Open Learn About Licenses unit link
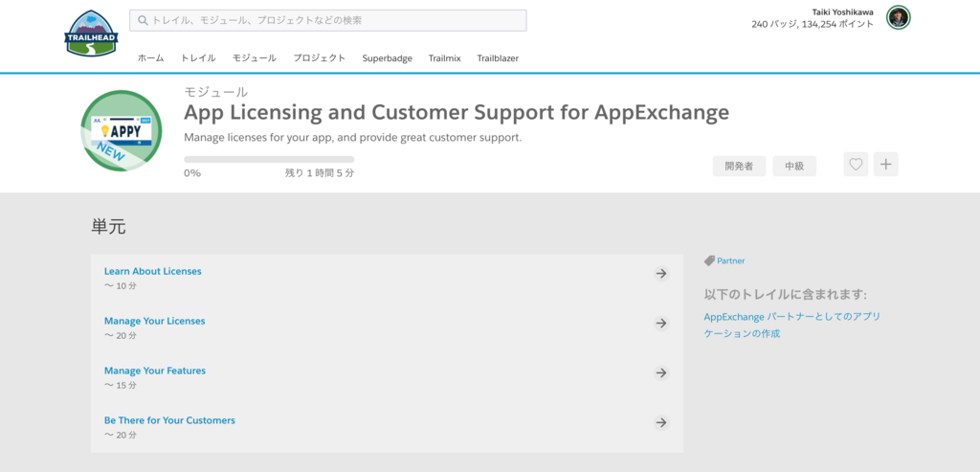 (x=152, y=271)
